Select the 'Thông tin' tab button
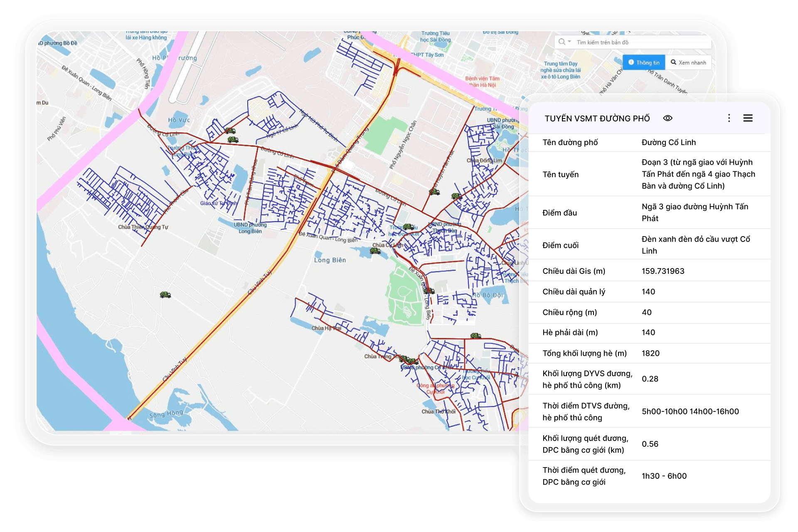The height and width of the screenshot is (532, 798). [x=644, y=62]
